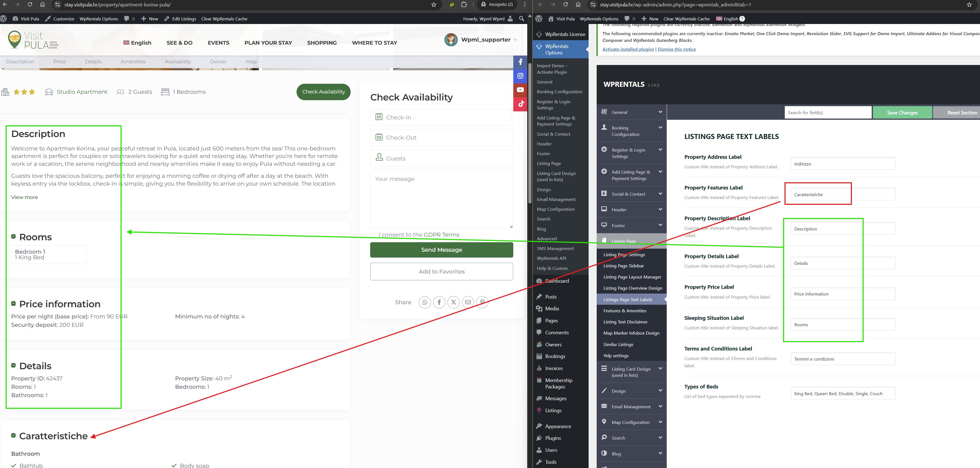The image size is (980, 468).
Task: Tick the GDPR Terms consent checkbox
Action: click(373, 235)
